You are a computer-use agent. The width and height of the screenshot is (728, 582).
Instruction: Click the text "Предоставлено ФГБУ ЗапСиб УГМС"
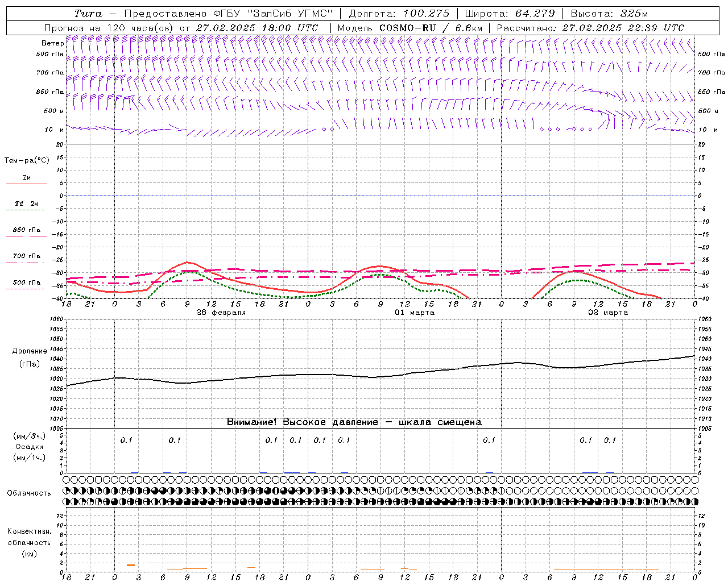tap(227, 14)
